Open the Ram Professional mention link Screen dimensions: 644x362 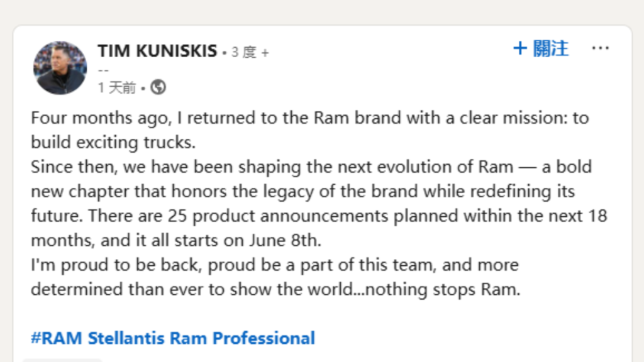(x=242, y=338)
